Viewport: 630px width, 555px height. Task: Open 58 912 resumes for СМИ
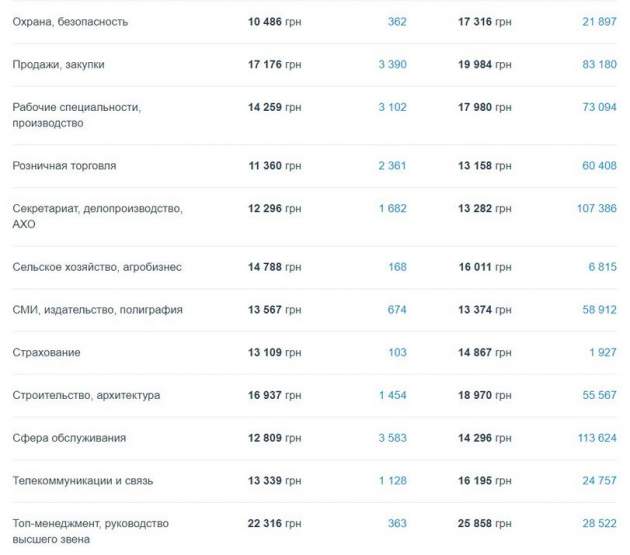[599, 309]
